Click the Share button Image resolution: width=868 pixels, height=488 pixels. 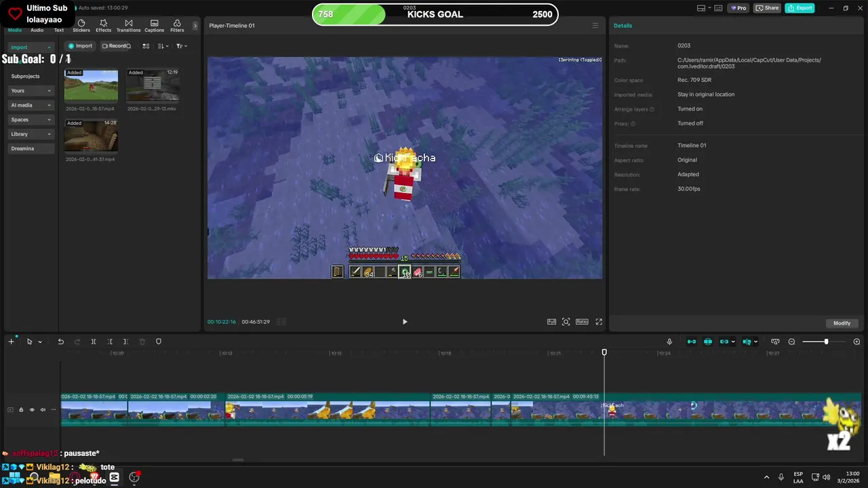768,8
